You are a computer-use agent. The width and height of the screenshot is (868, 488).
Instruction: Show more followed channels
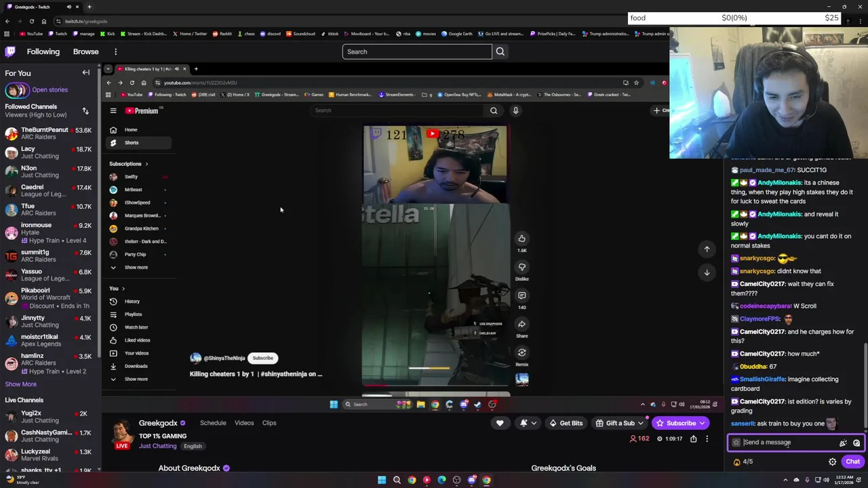pyautogui.click(x=21, y=384)
